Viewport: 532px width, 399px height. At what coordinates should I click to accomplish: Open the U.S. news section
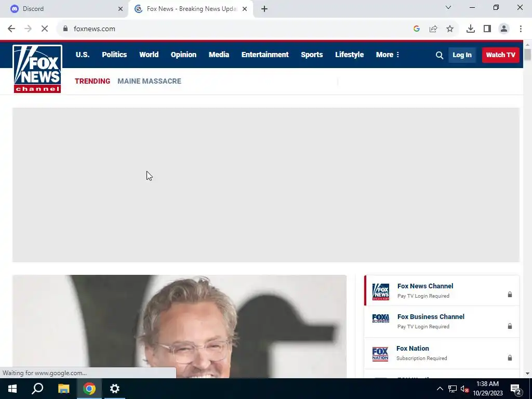pos(83,55)
